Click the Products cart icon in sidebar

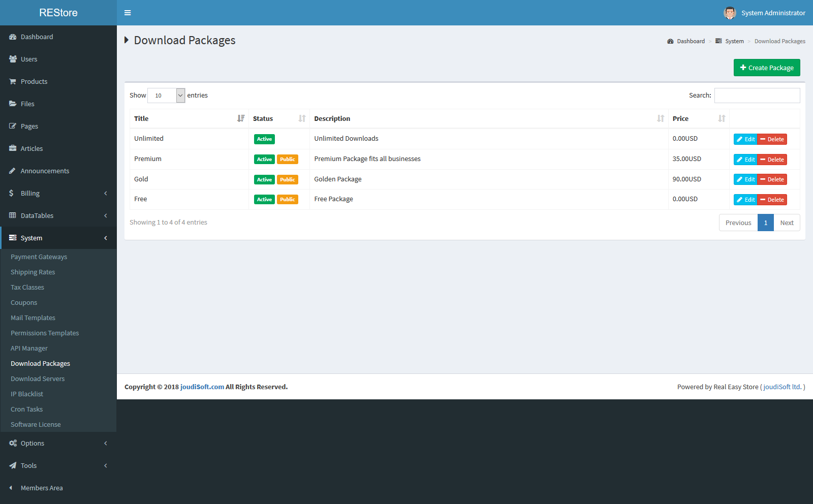[13, 82]
